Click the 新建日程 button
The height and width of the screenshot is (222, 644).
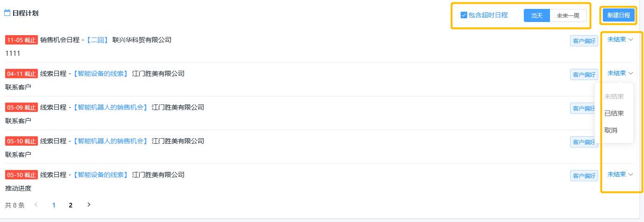(x=619, y=15)
